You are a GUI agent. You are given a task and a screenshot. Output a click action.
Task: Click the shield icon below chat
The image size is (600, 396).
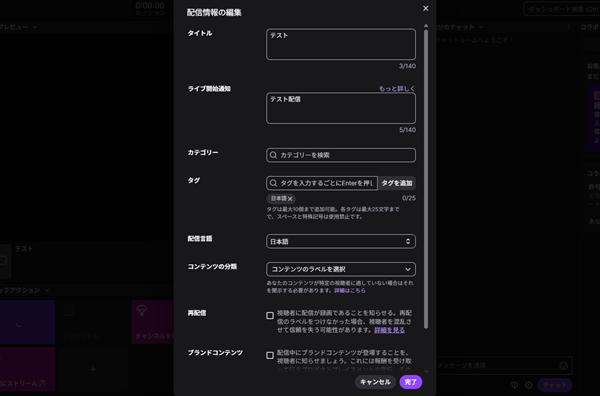click(515, 385)
